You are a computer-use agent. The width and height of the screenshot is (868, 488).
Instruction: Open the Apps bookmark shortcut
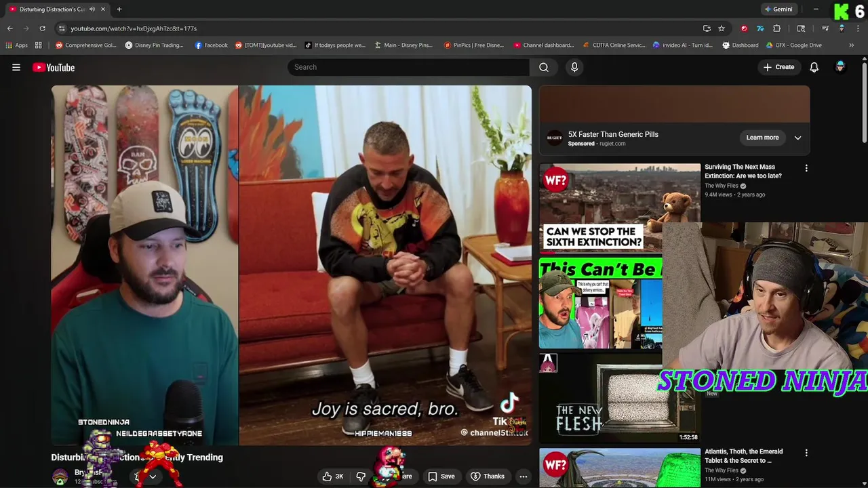(17, 45)
